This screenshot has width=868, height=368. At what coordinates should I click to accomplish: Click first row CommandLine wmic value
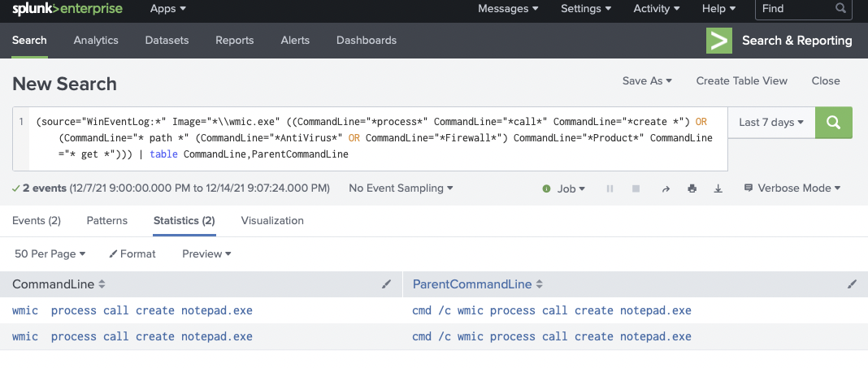pyautogui.click(x=132, y=310)
